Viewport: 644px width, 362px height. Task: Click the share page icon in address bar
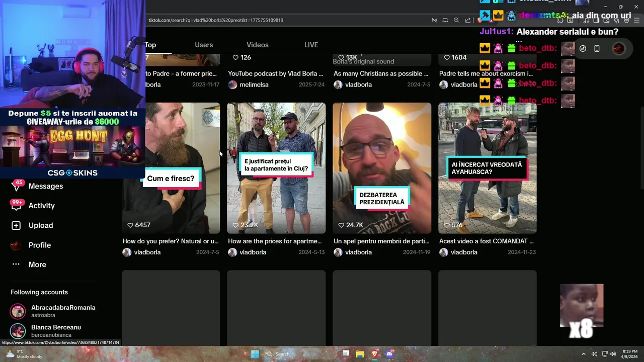coord(468,20)
